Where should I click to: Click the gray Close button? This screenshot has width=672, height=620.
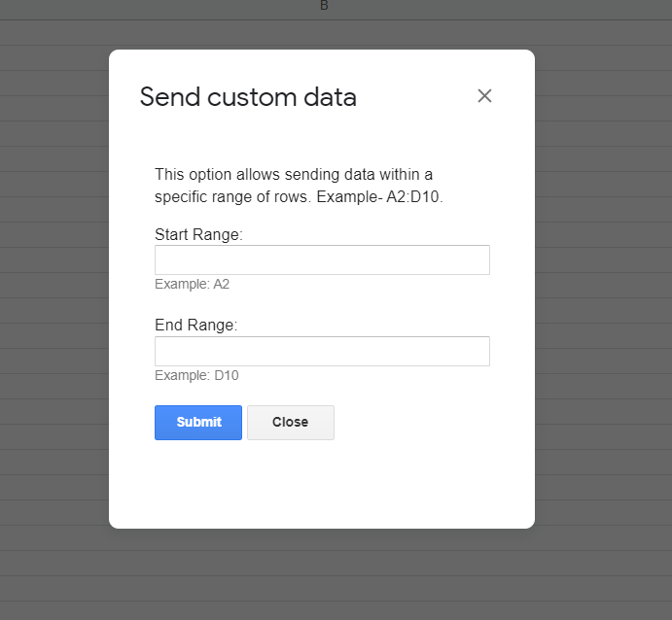pyautogui.click(x=291, y=423)
